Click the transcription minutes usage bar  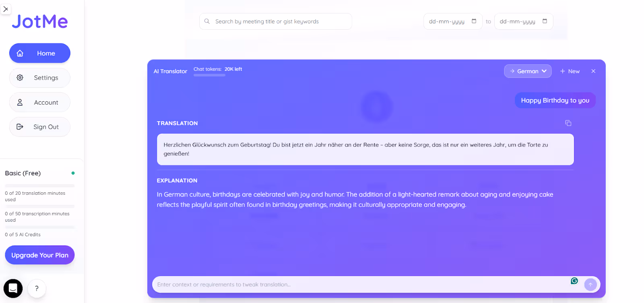(40, 206)
